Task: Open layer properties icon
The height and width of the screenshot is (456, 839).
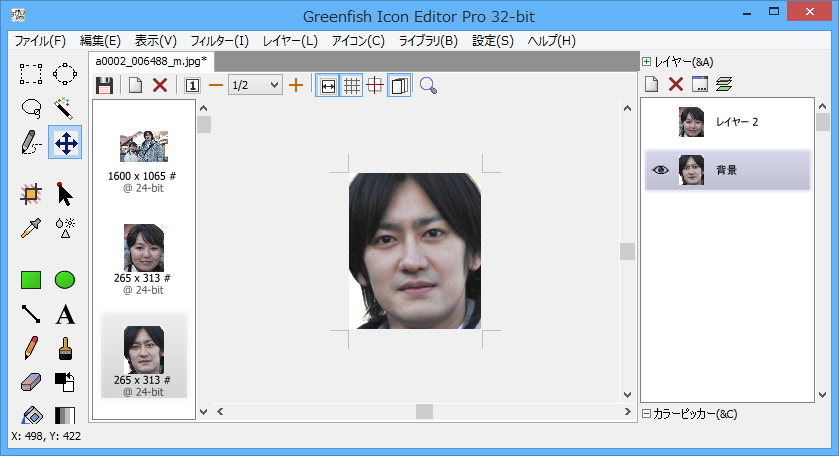Action: click(699, 84)
